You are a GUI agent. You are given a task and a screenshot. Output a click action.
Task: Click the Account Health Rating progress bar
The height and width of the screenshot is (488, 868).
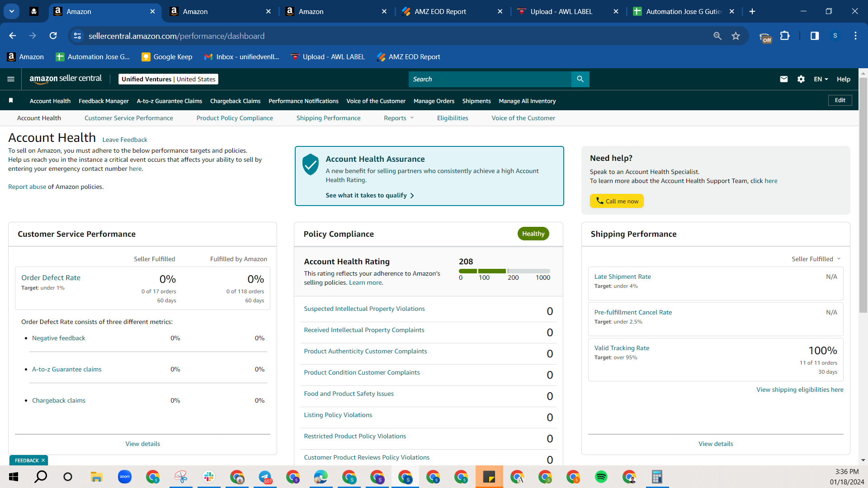tap(505, 271)
